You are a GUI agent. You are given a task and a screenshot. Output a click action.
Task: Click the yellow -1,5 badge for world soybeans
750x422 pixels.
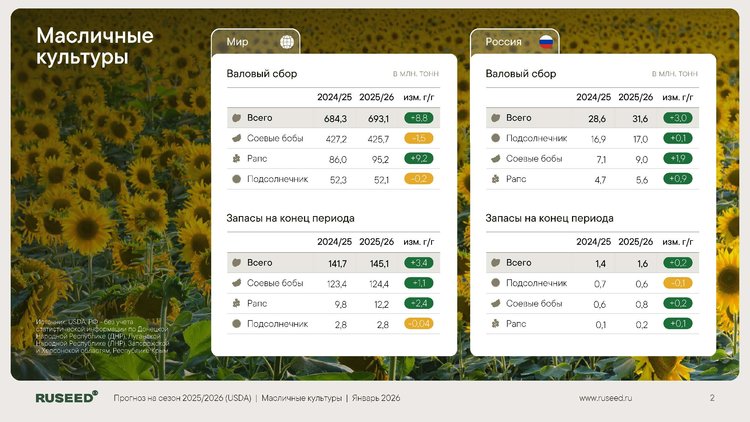click(x=418, y=138)
